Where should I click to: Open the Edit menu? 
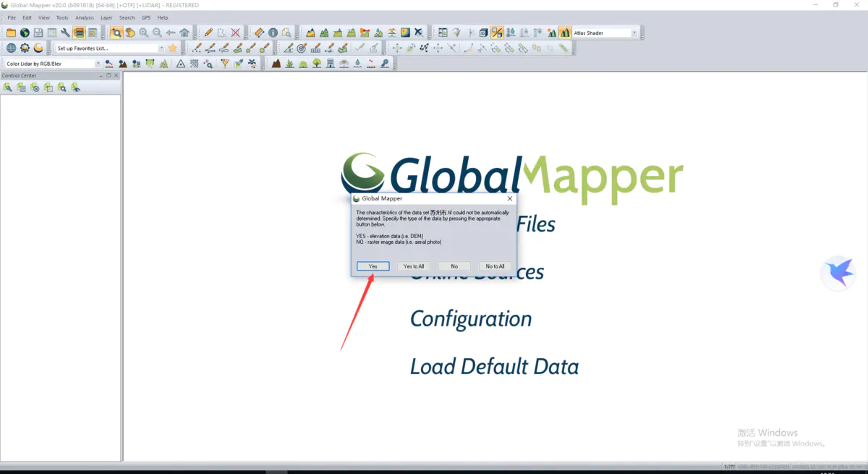tap(27, 17)
